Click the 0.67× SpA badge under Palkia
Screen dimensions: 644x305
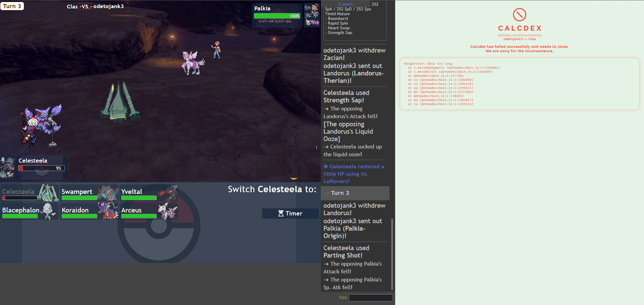pos(283,21)
